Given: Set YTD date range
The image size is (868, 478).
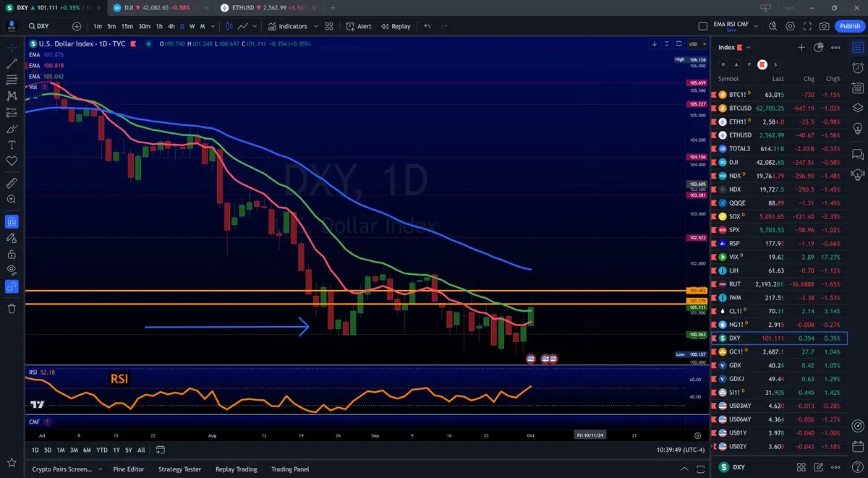Looking at the screenshot, I should click(x=101, y=450).
